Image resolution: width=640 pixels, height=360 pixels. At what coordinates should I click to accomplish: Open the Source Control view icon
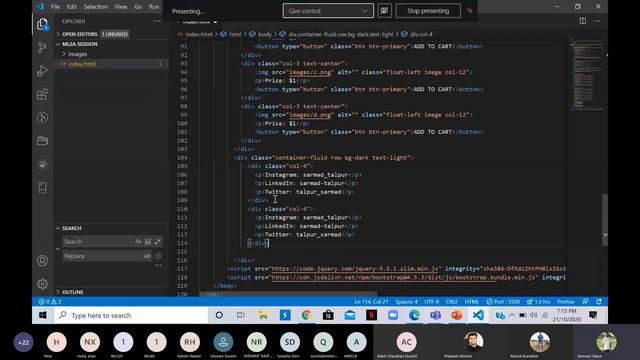click(42, 47)
